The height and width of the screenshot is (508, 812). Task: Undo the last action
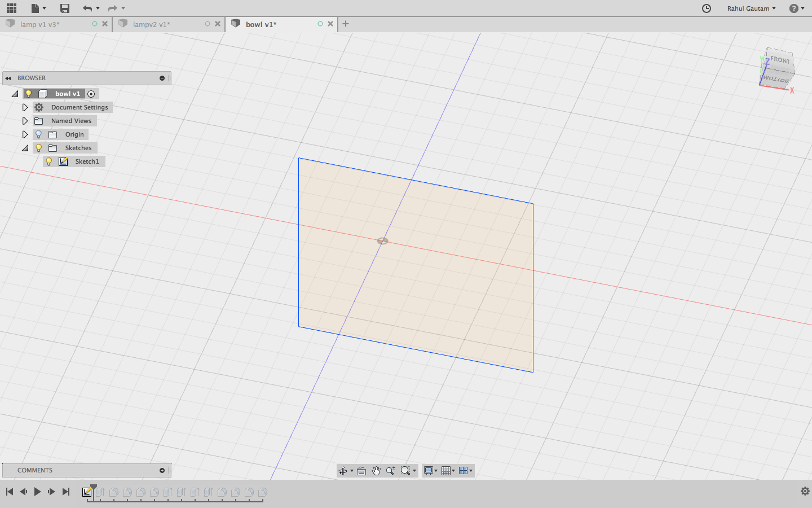tap(87, 8)
